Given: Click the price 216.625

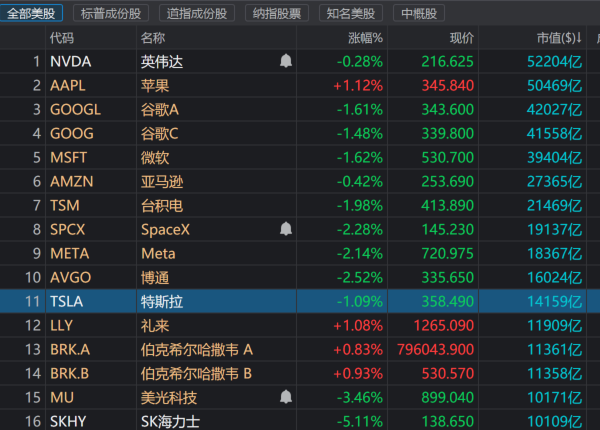Looking at the screenshot, I should pos(448,62).
